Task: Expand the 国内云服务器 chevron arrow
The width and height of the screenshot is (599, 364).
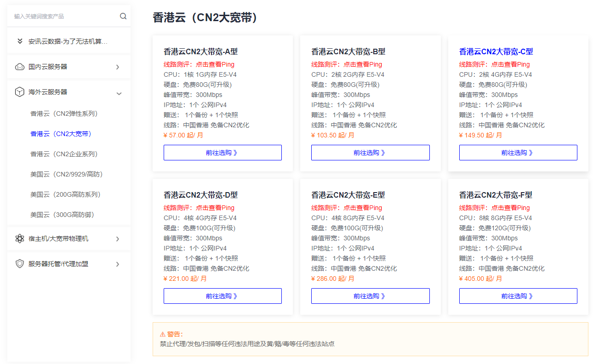Action: click(x=118, y=67)
